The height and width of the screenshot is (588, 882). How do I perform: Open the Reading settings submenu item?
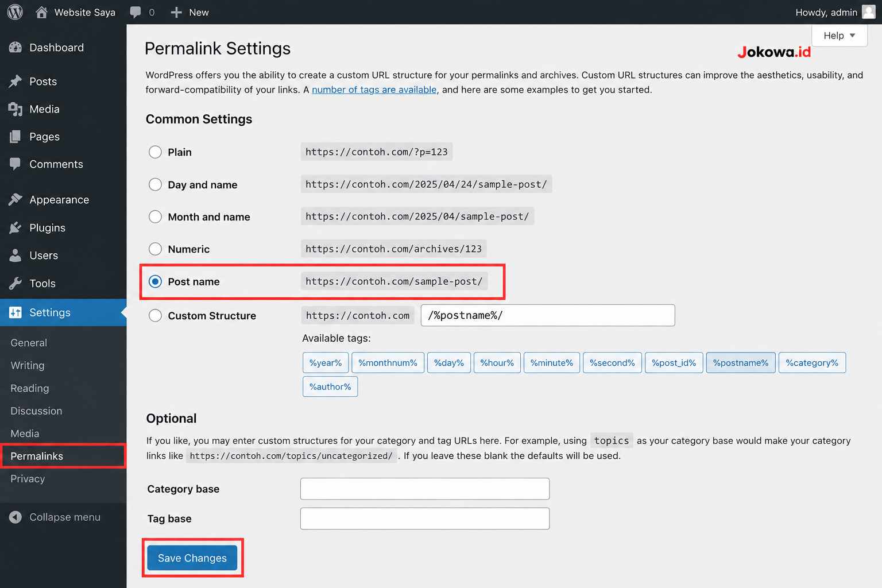click(30, 388)
